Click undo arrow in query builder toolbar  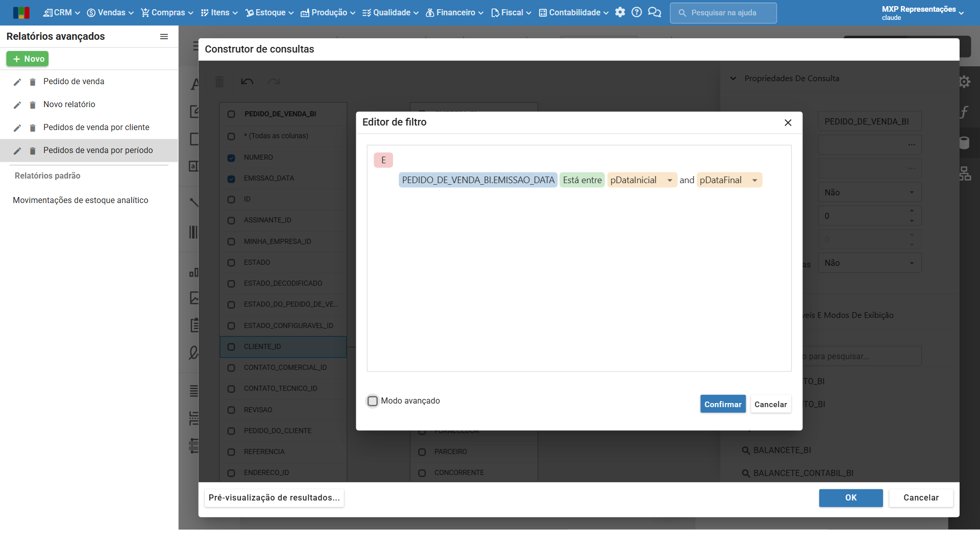247,82
